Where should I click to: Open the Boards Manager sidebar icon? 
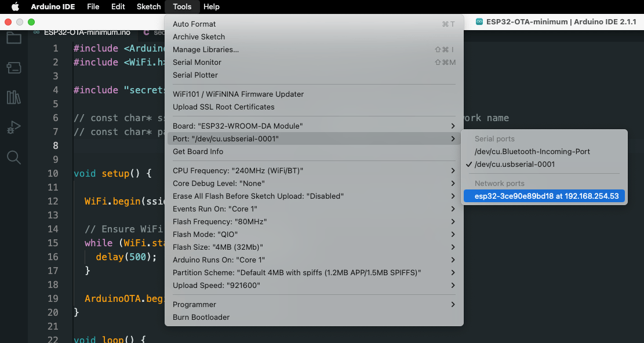[14, 68]
